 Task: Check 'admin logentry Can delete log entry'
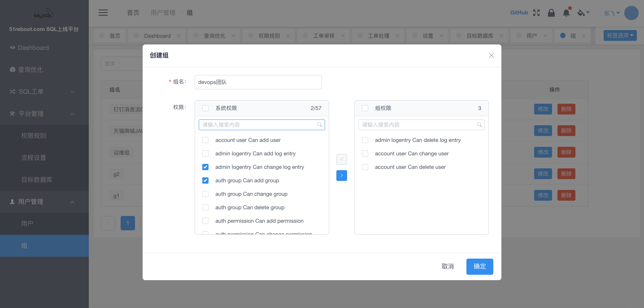[365, 140]
